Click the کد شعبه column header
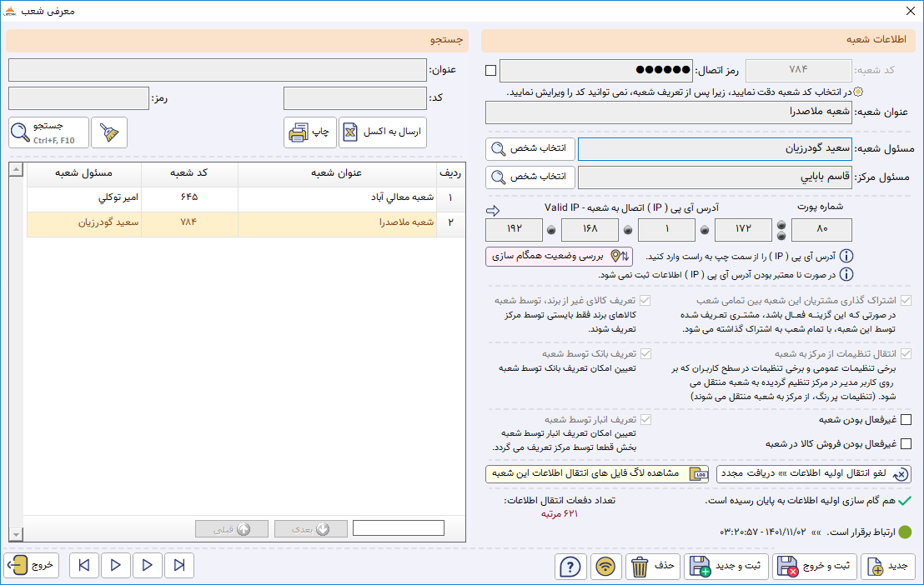This screenshot has height=585, width=924. click(x=189, y=172)
